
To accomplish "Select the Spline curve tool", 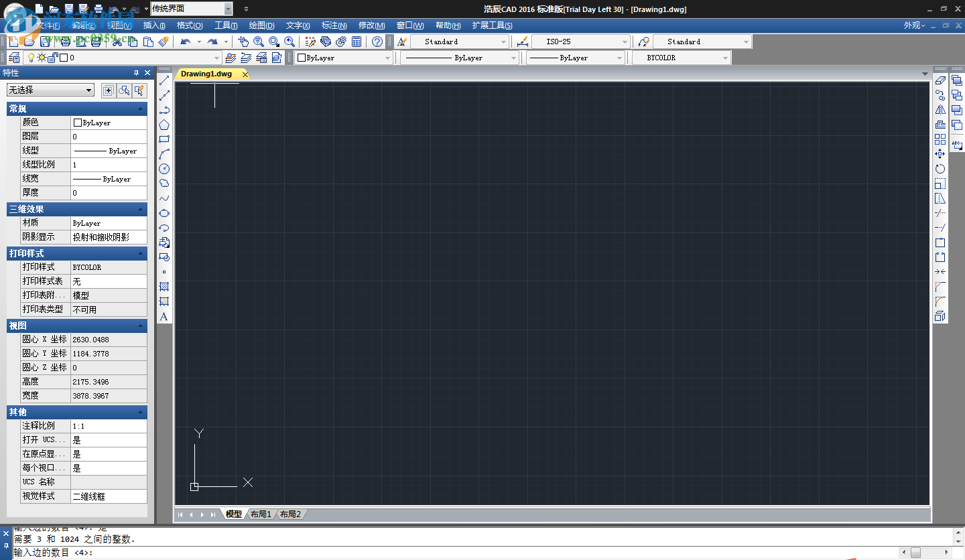I will (x=164, y=198).
